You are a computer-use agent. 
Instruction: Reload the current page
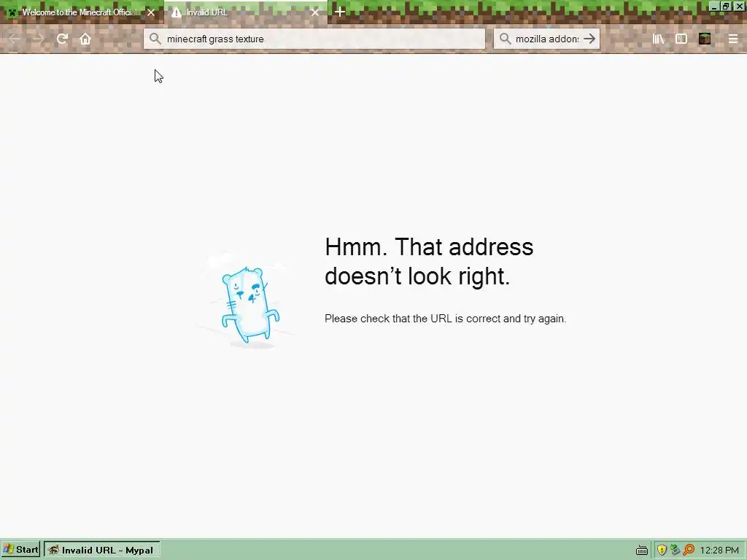point(62,39)
